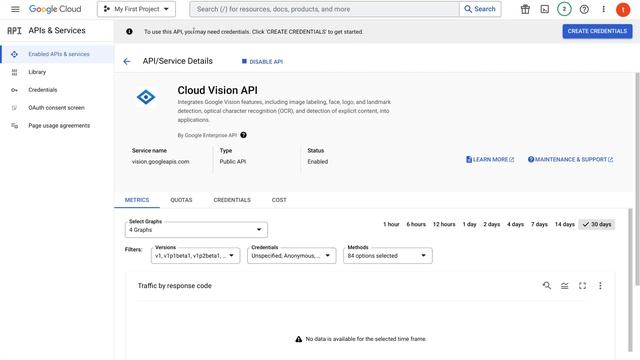Switch to the METRICS tab
The image size is (640, 360).
(137, 200)
